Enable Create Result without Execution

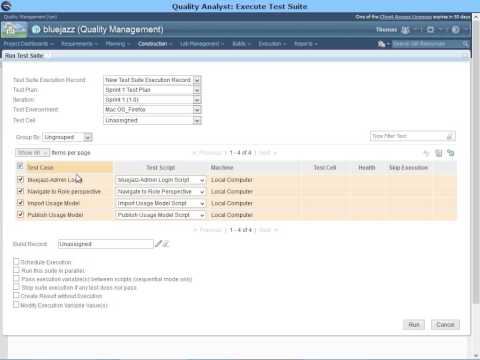pos(16,295)
